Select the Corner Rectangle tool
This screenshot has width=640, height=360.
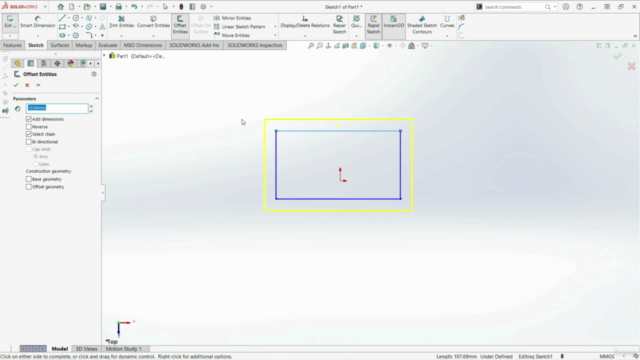click(62, 27)
